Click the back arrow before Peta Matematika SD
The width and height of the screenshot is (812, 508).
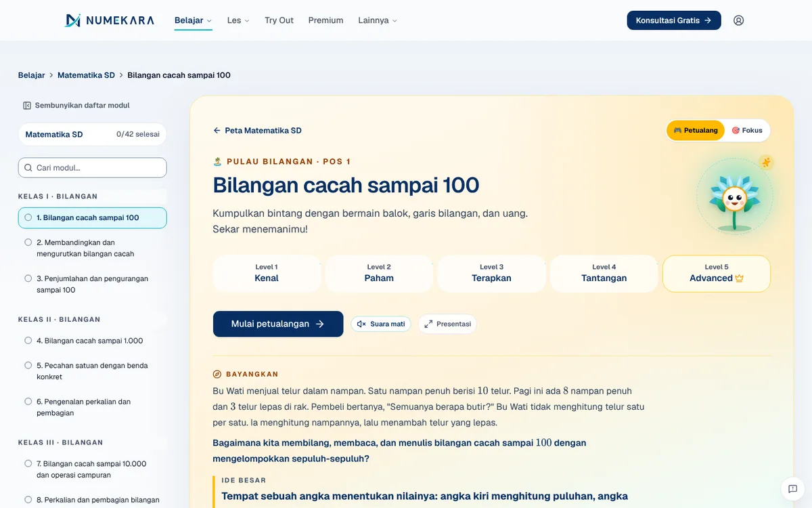click(x=217, y=131)
